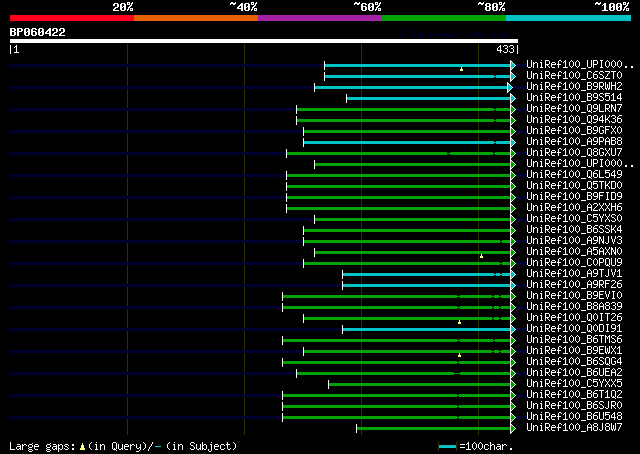Click the green alignment bar for C5YXX5

(420, 384)
